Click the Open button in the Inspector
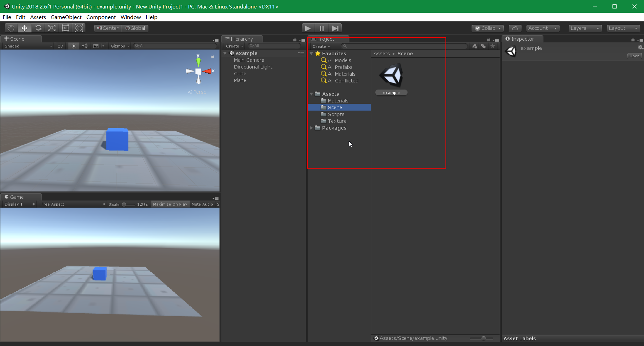Image resolution: width=644 pixels, height=346 pixels. (634, 56)
